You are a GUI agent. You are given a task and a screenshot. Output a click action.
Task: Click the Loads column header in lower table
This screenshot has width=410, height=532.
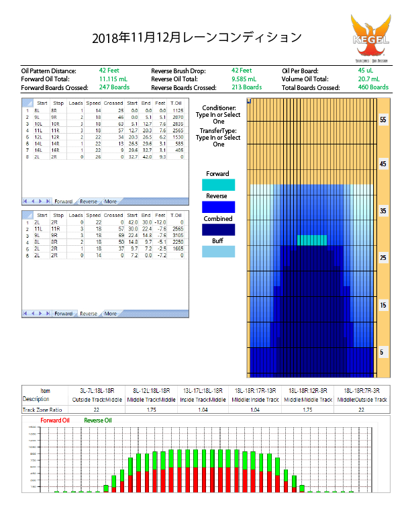[x=76, y=216]
